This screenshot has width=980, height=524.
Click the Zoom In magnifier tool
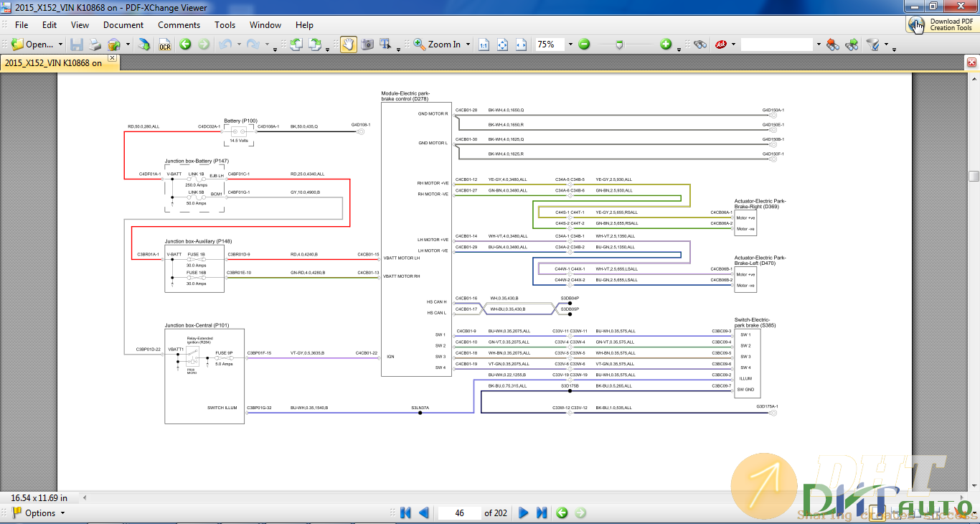(x=420, y=45)
